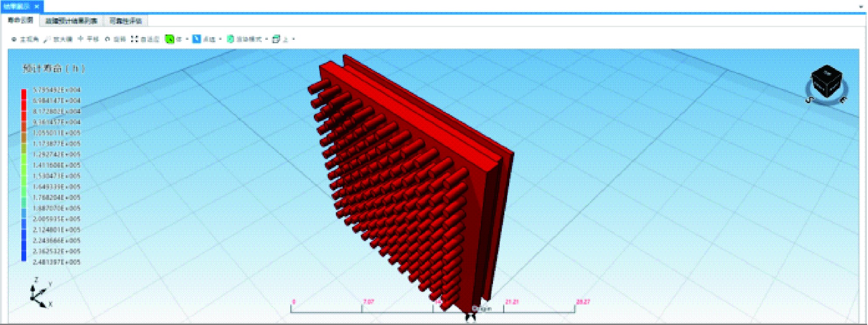Click the 主视角 main view icon
The height and width of the screenshot is (325, 868).
coord(14,39)
